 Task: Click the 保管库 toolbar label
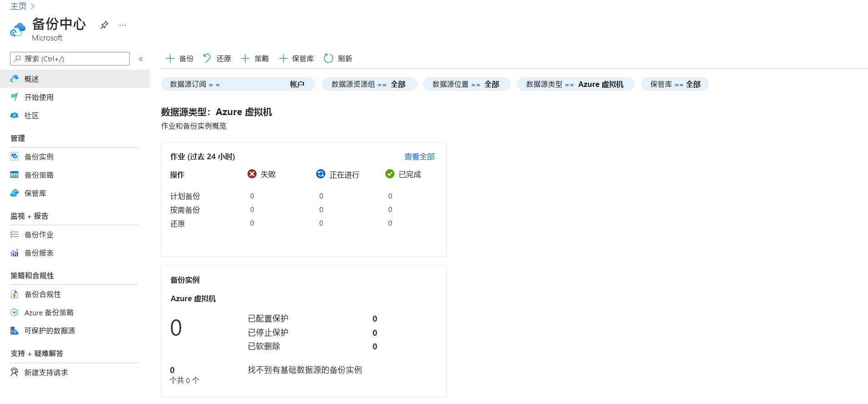coord(303,59)
